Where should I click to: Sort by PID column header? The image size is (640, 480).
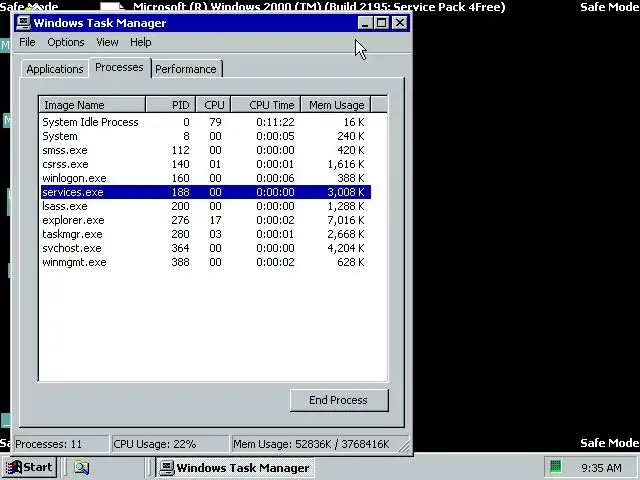[x=171, y=105]
